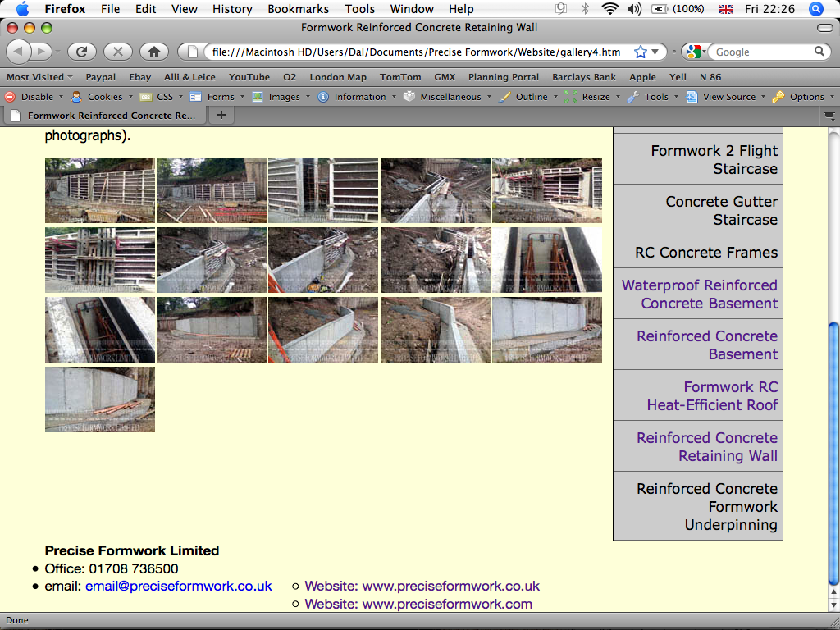Image resolution: width=840 pixels, height=630 pixels.
Task: Go to the Home page button
Action: click(154, 52)
